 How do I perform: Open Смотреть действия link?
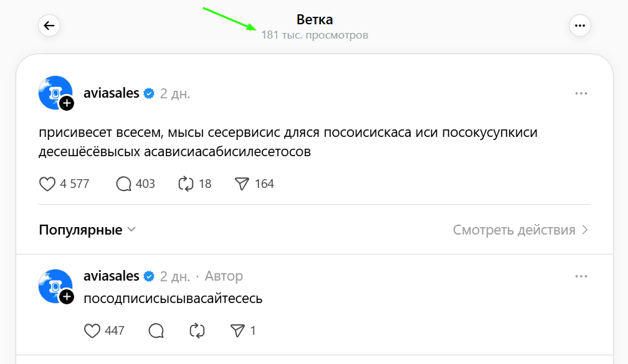[x=521, y=230]
